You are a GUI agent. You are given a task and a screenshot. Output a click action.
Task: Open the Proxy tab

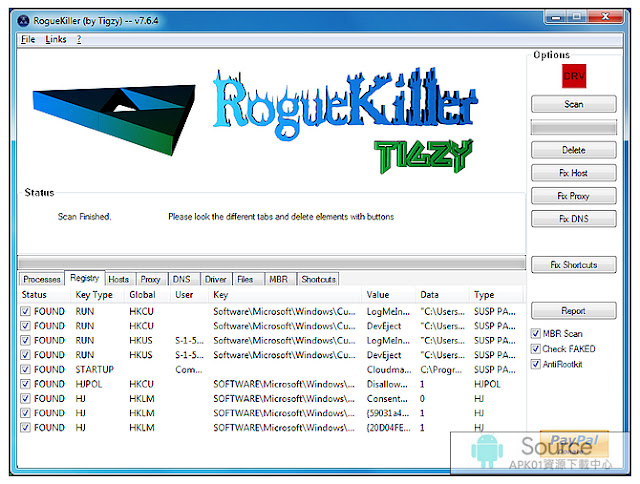pyautogui.click(x=150, y=280)
